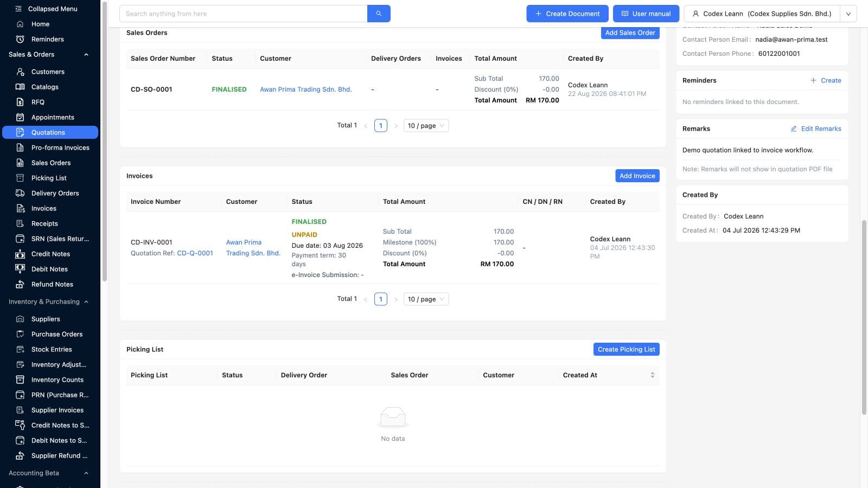
Task: Open Credit Notes in sidebar
Action: 50,254
